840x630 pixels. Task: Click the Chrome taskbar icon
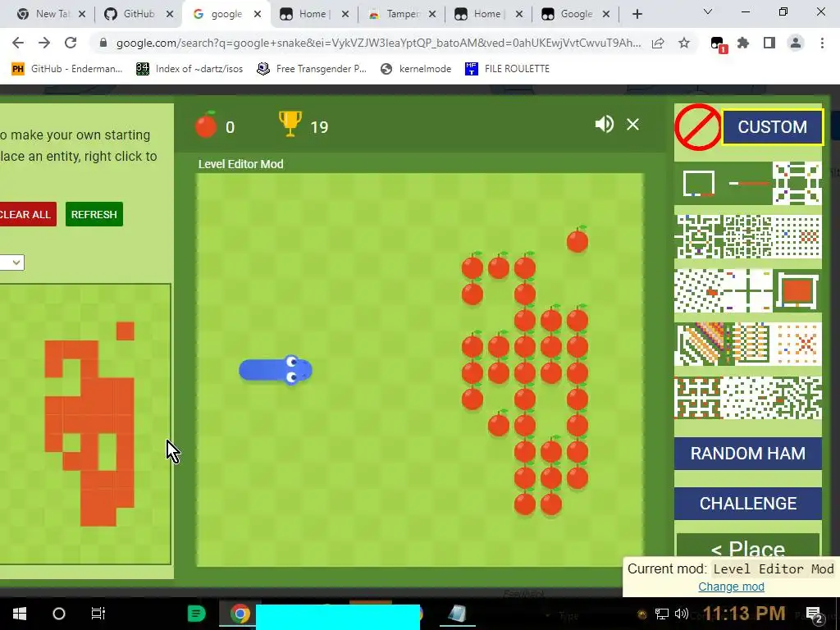point(240,614)
